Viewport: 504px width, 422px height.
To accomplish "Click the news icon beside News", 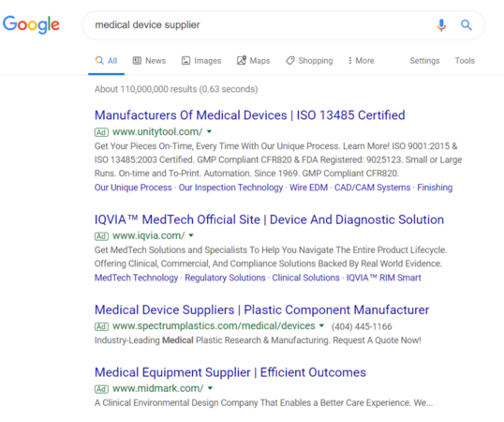I will (x=138, y=60).
